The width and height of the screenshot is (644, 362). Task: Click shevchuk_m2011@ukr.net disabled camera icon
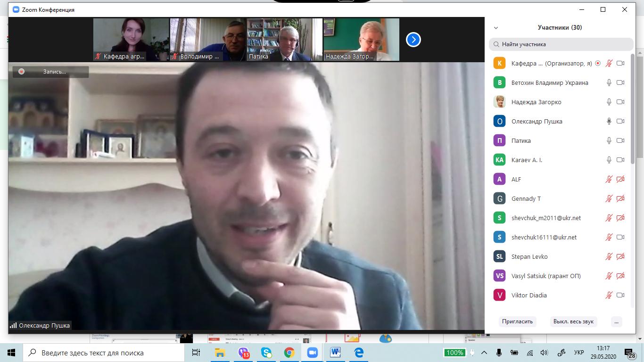point(620,218)
